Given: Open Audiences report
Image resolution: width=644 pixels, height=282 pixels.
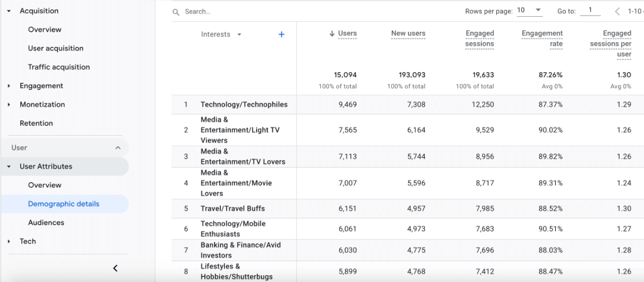Looking at the screenshot, I should point(46,223).
